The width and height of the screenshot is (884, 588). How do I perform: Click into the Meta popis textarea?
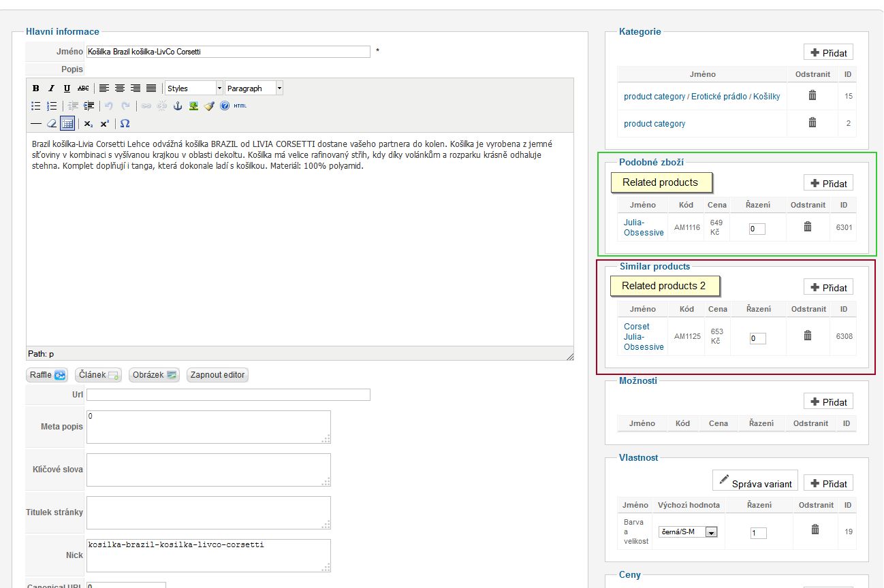[208, 427]
